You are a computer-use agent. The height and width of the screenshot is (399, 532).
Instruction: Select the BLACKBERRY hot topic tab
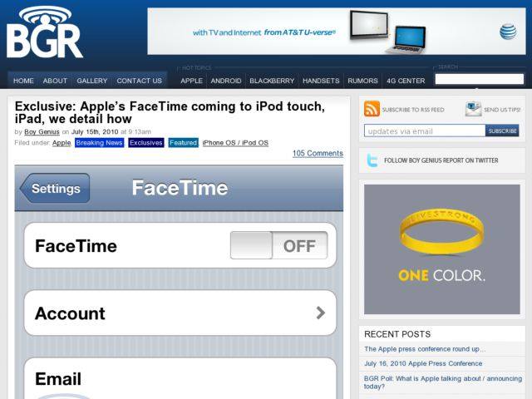click(x=272, y=81)
